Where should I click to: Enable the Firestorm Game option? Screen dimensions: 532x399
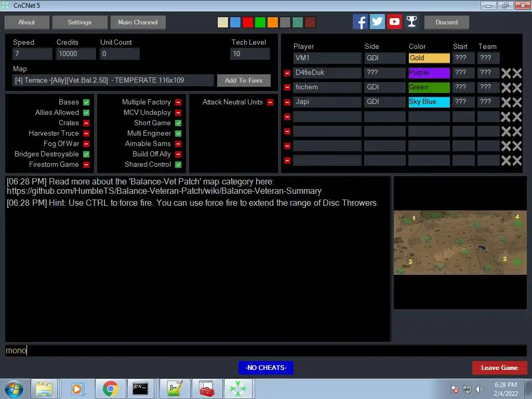click(86, 165)
